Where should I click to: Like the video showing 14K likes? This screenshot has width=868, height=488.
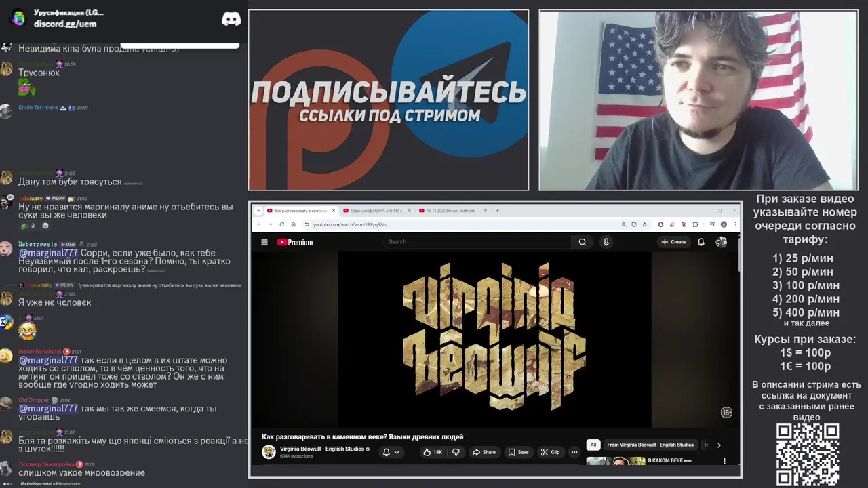tap(432, 452)
